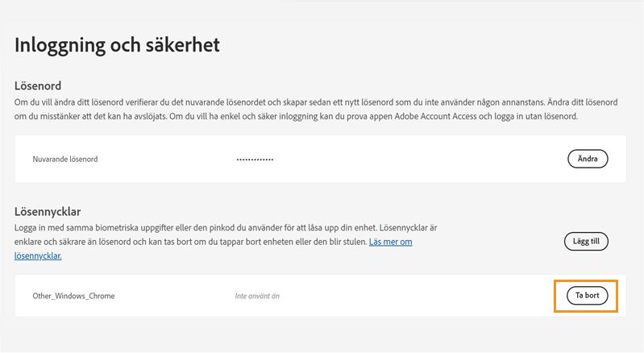Click the word lösennycklar ending the link

(x=38, y=255)
